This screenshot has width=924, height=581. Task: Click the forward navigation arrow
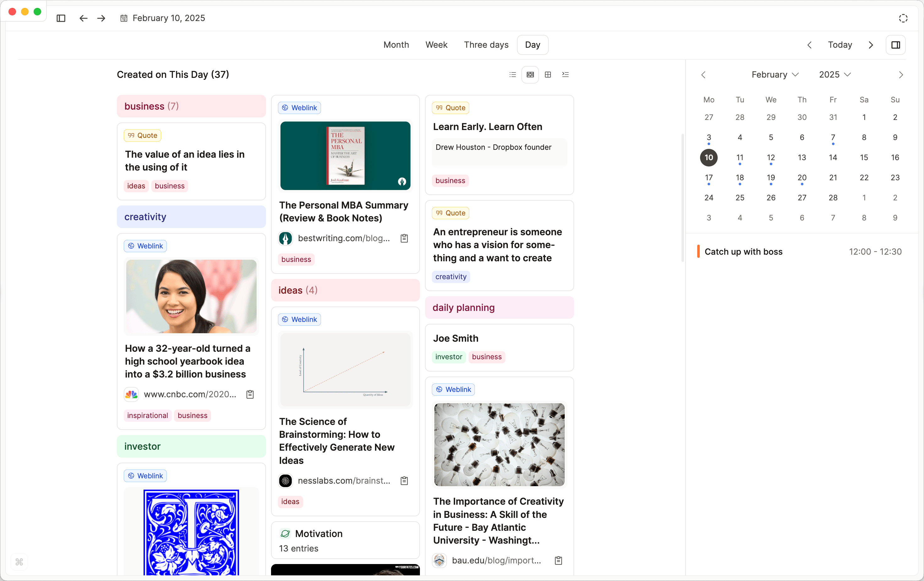[x=101, y=18]
